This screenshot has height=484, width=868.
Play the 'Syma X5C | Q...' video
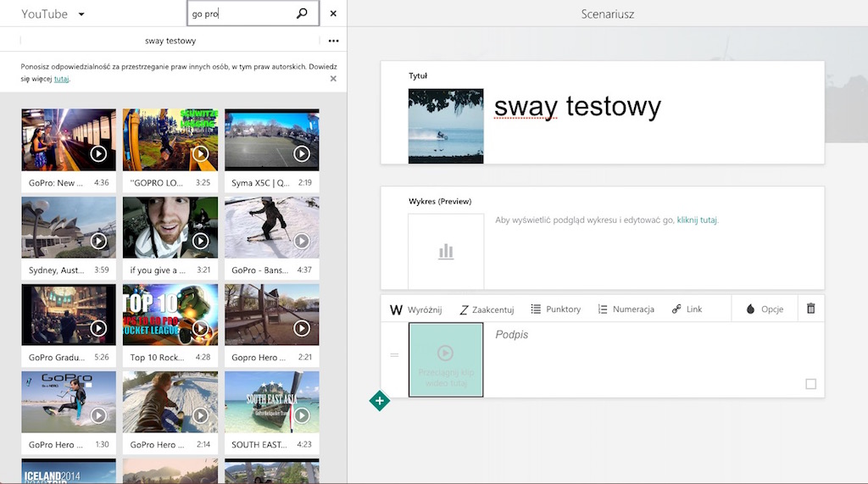(302, 153)
